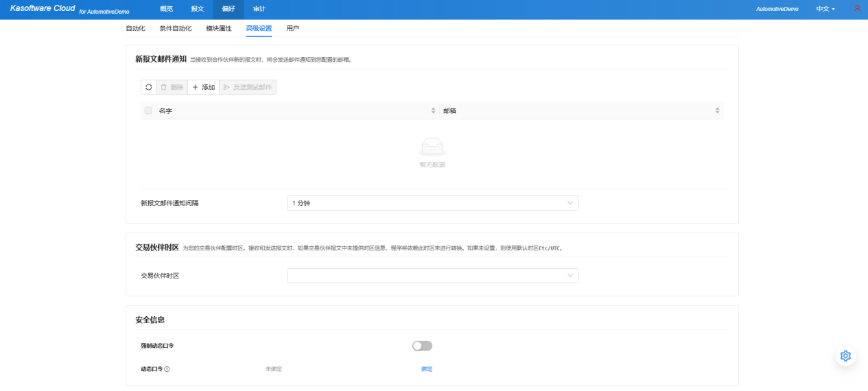868x391 pixels.
Task: Open the floating settings gear icon
Action: pos(845,356)
